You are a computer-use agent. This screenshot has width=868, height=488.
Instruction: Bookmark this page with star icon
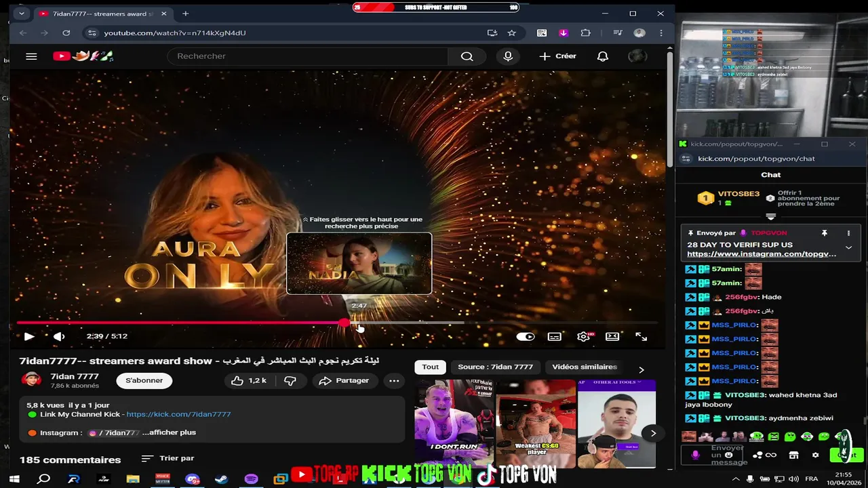[511, 33]
